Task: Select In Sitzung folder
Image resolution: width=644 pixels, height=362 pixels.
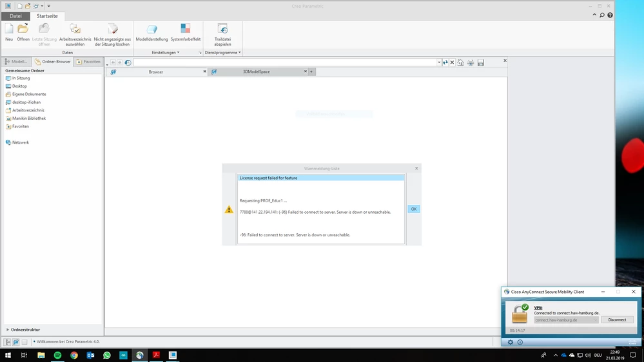Action: point(17,78)
